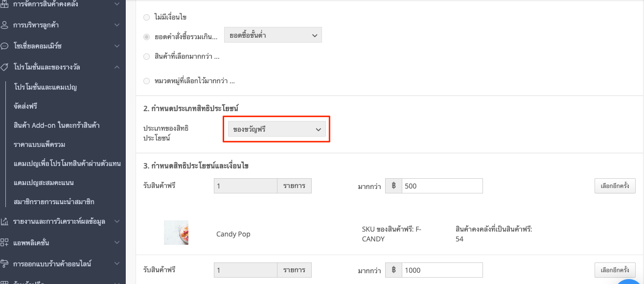
Task: Open แคมเปญเพื่อโปรโมทสินค้าผ่านตัวแทน submenu item
Action: point(67,164)
